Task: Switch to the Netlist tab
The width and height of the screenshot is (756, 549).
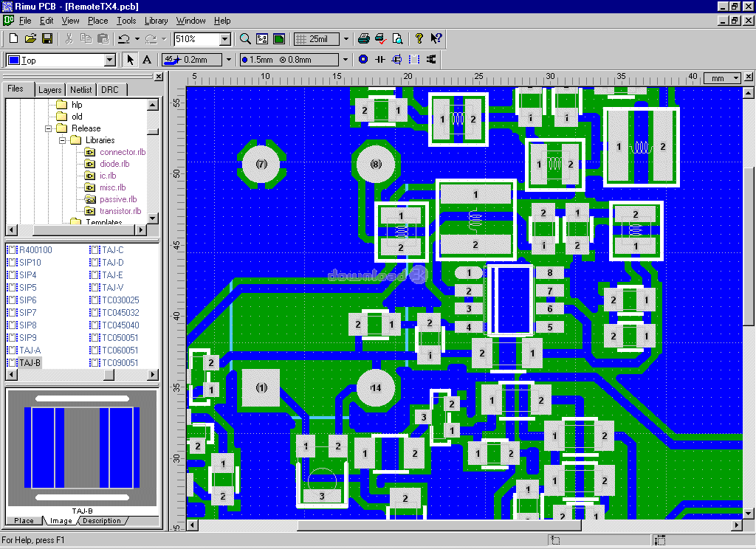Action: 80,89
